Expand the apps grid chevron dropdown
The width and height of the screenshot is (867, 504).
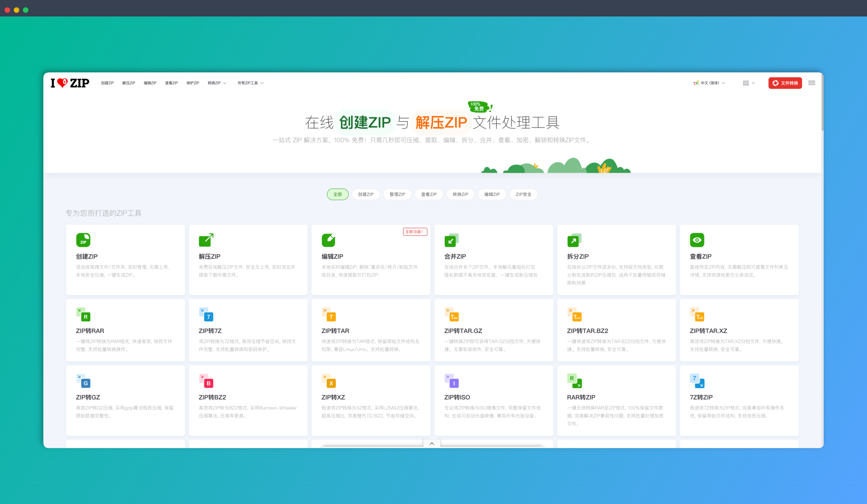pos(753,83)
